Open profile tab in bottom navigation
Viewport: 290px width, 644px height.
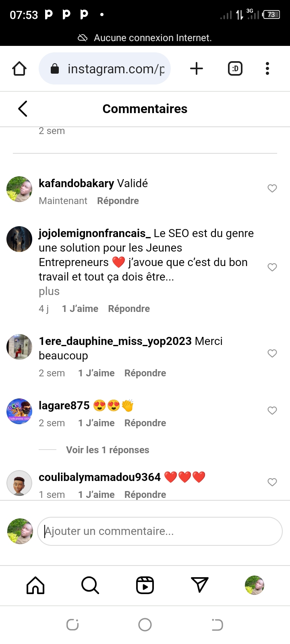(x=255, y=585)
